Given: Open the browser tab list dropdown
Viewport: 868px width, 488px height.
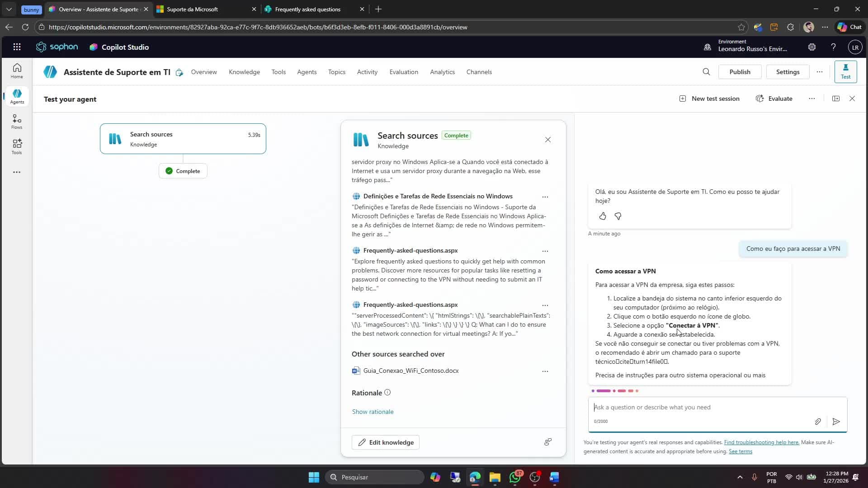Looking at the screenshot, I should tap(9, 9).
